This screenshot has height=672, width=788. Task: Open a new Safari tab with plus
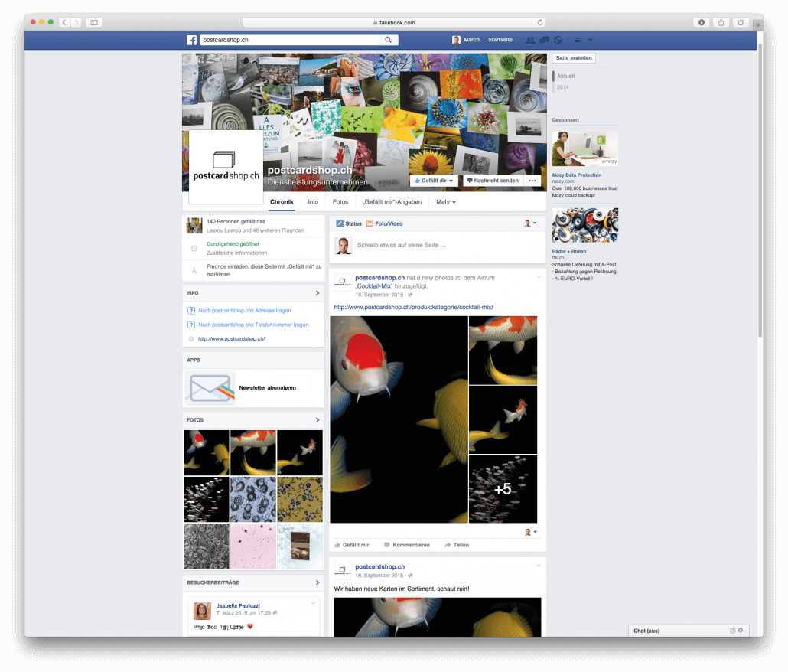click(x=758, y=24)
